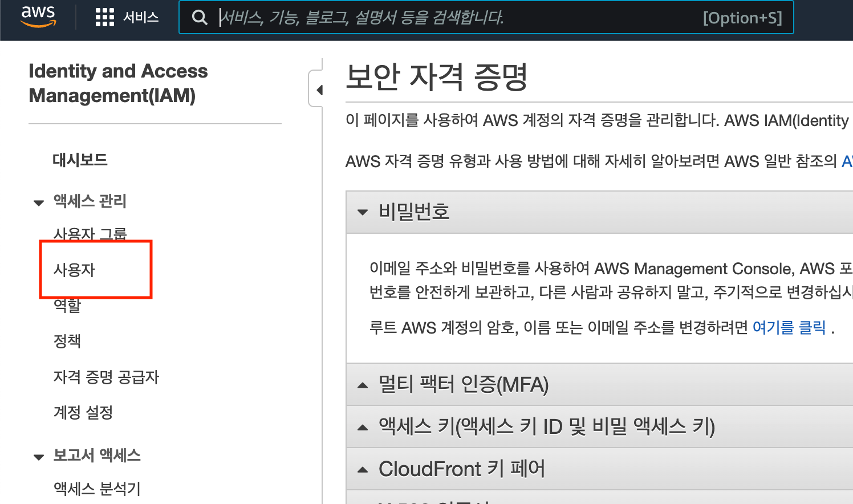
Task: Follow the 여기를 클릭 link
Action: click(x=789, y=327)
